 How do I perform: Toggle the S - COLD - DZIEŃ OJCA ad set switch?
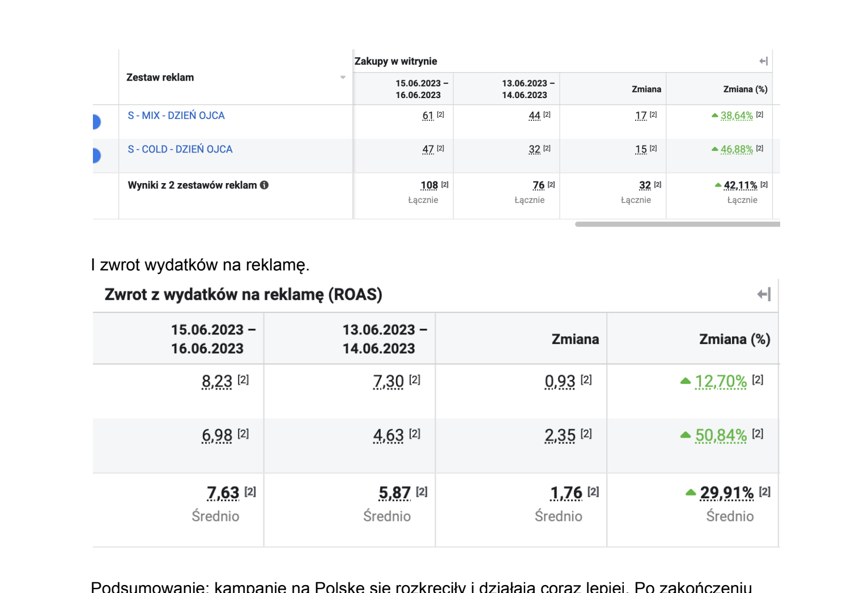96,155
